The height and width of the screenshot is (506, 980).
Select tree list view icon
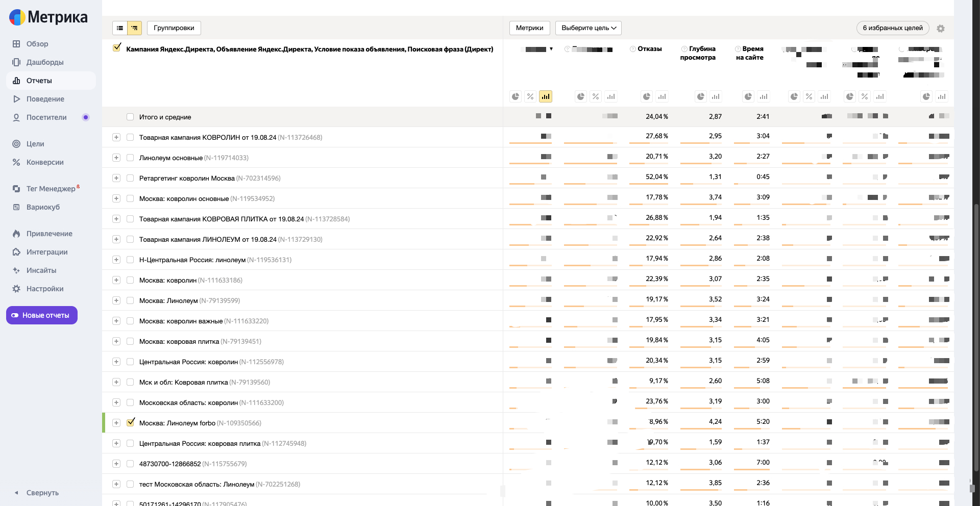click(x=134, y=28)
